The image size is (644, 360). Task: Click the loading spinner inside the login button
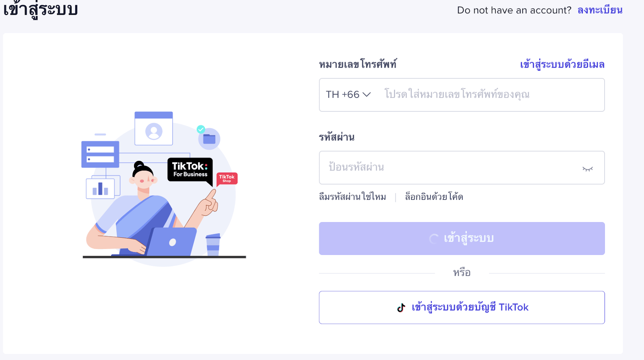tap(434, 239)
